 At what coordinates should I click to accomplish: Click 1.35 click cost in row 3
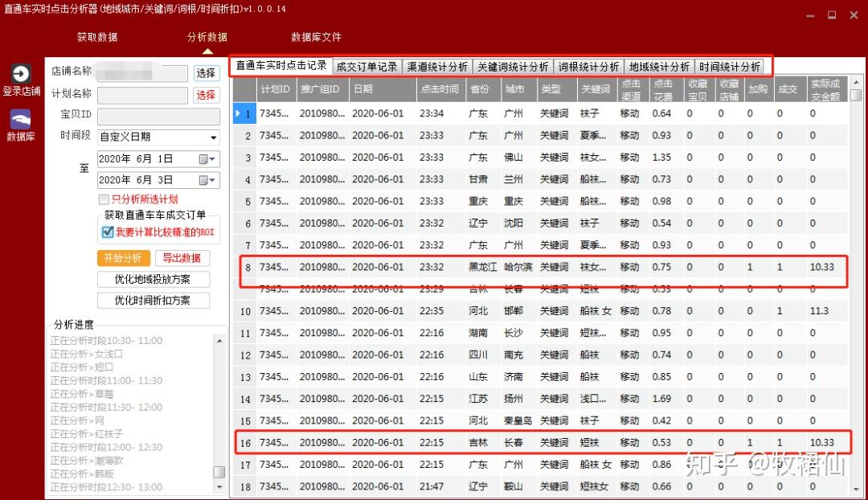(661, 158)
